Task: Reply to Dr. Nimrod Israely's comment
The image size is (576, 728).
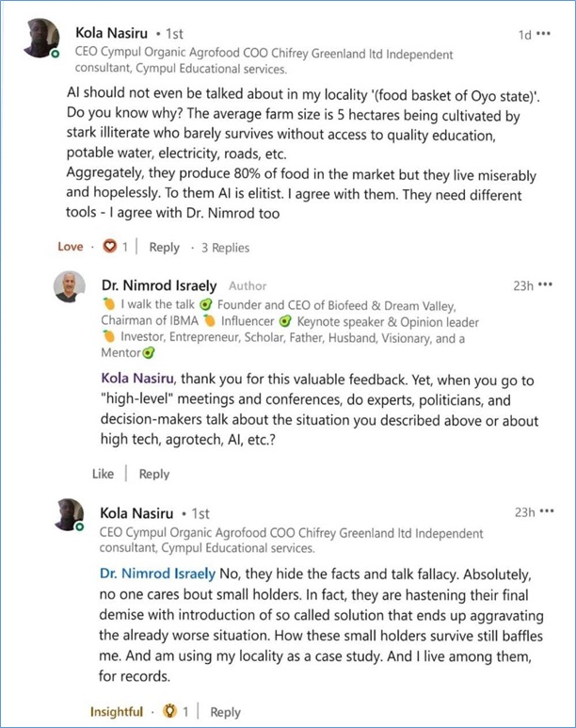Action: point(154,474)
